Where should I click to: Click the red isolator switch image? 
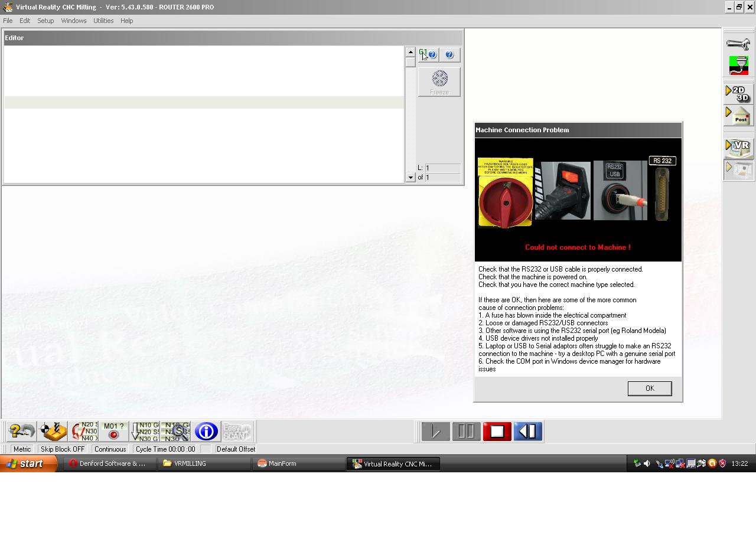[506, 192]
